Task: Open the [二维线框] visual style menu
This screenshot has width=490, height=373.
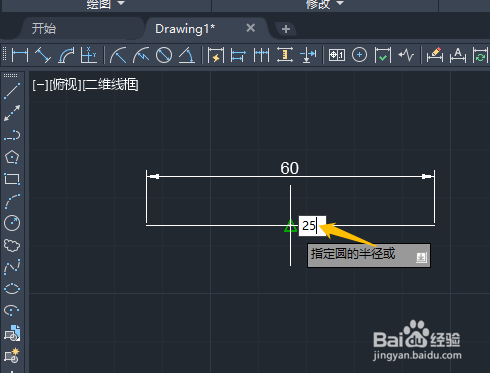Action: coord(110,85)
